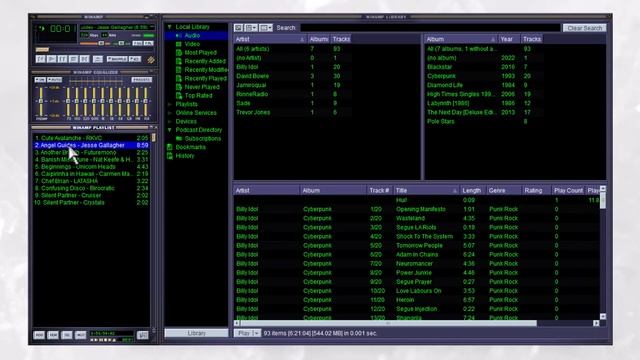
Task: Toggle the equalizer window EQ button
Action: pos(138,43)
